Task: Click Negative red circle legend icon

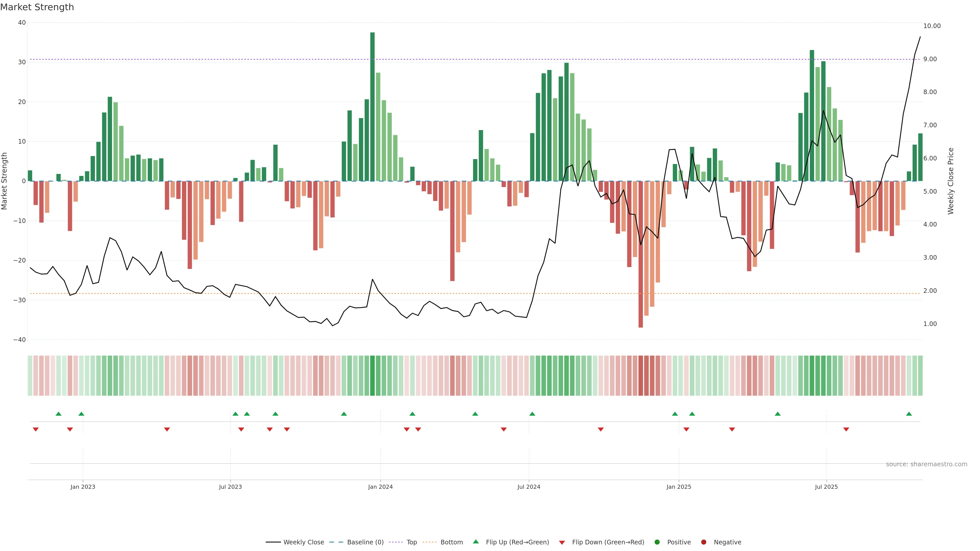Action: [703, 542]
